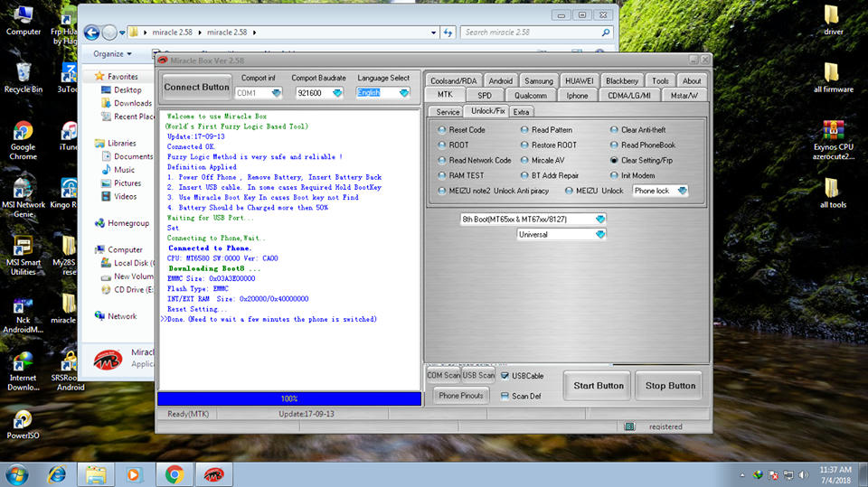Launch Google Chrome desktop shortcut
Screen dimensions: 868x487
[x=24, y=141]
